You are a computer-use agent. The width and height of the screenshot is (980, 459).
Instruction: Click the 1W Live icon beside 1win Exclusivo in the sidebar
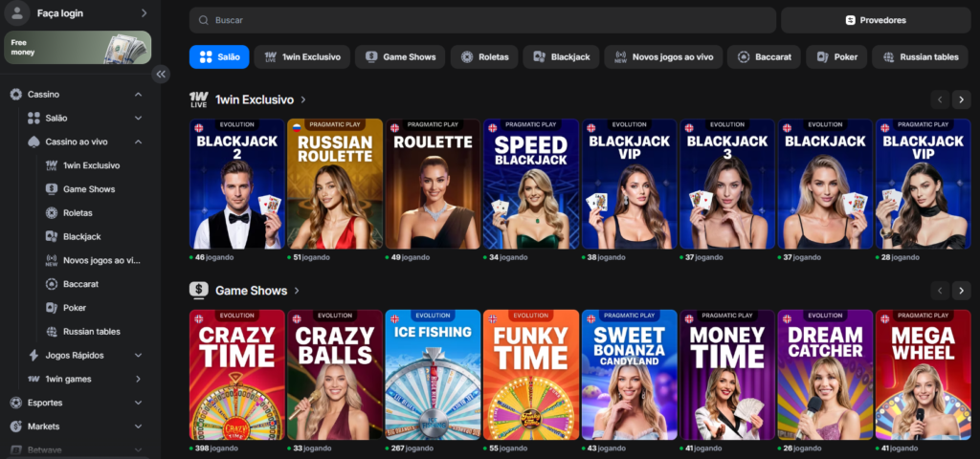(52, 165)
